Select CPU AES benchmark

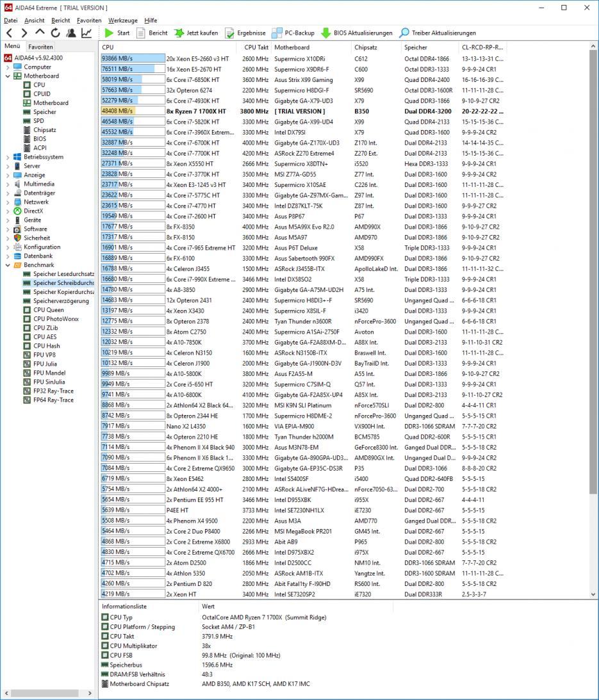click(45, 337)
